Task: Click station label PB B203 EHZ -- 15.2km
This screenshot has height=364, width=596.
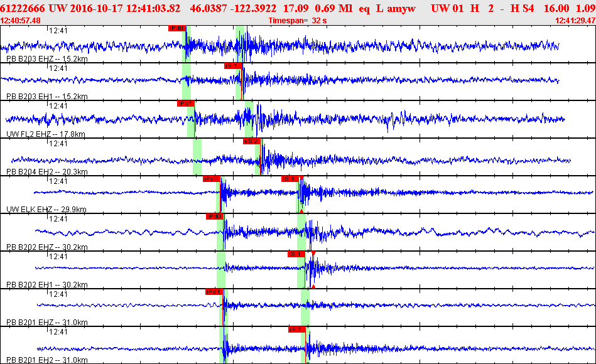Action: click(47, 59)
